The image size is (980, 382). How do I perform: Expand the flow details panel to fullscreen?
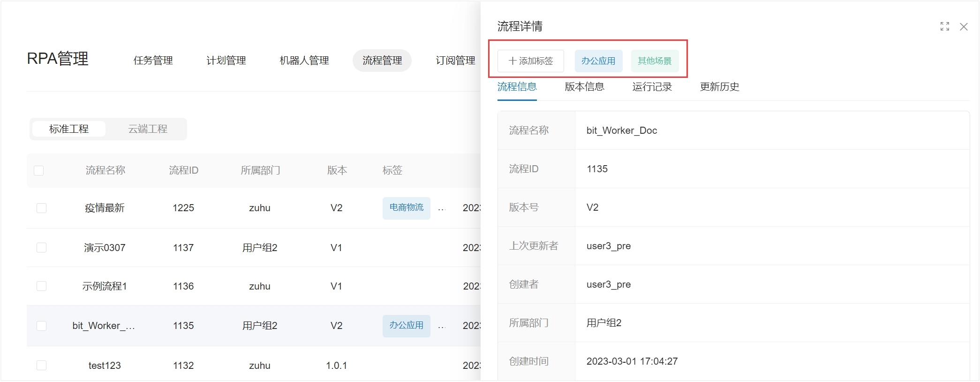[x=944, y=27]
